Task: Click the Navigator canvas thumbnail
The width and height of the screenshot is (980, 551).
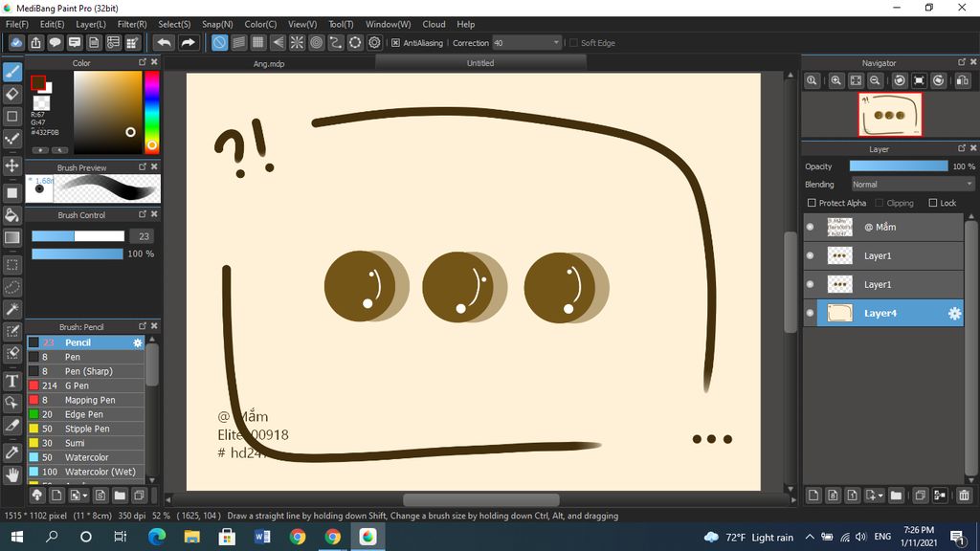Action: (890, 115)
